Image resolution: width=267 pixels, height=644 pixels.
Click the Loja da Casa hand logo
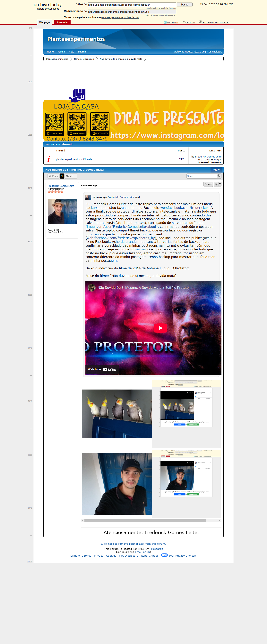77,96
